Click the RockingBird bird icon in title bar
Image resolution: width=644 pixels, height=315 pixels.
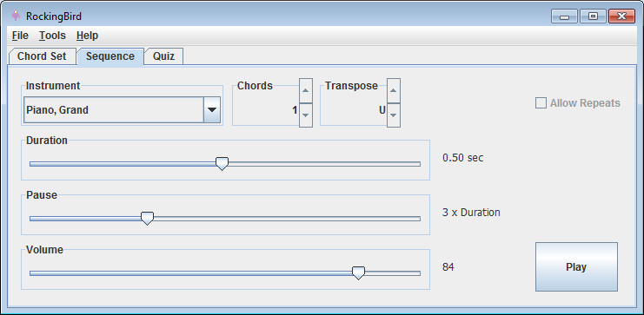pos(16,16)
